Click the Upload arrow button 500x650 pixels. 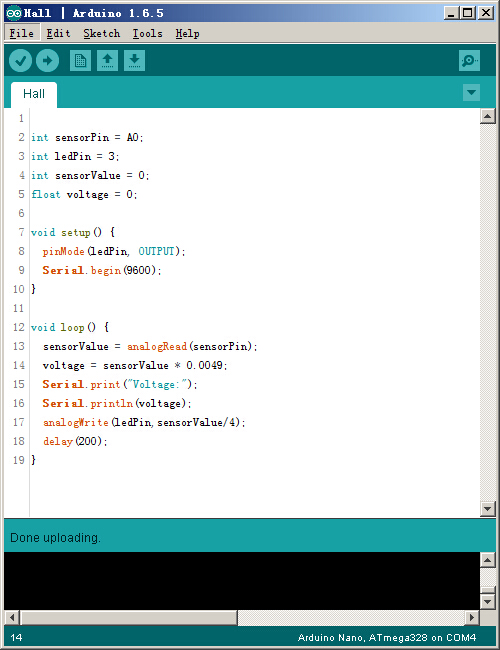point(47,61)
